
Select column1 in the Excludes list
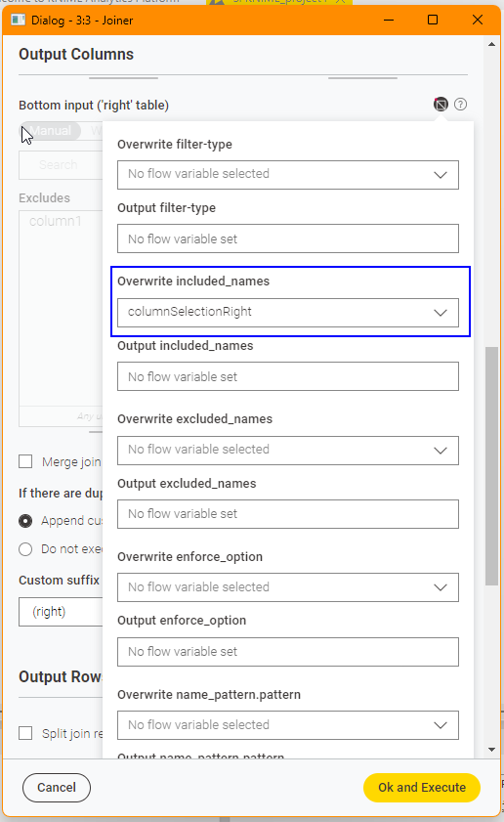click(56, 221)
